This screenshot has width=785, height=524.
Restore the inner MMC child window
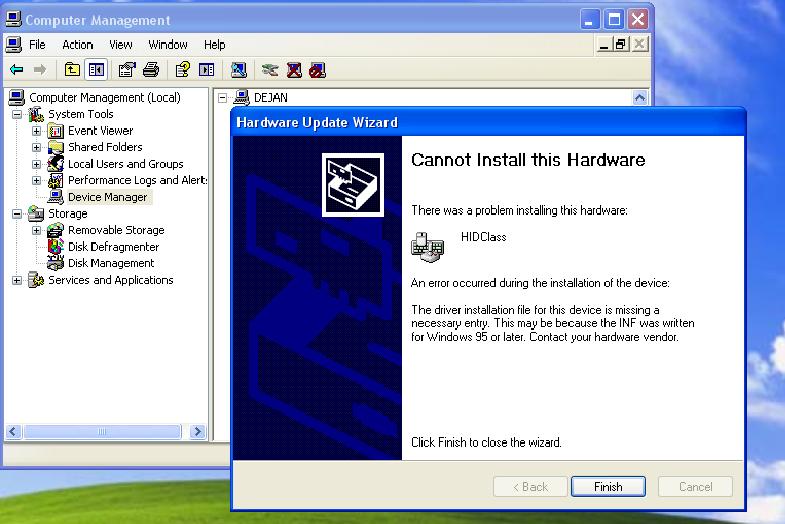click(x=621, y=45)
